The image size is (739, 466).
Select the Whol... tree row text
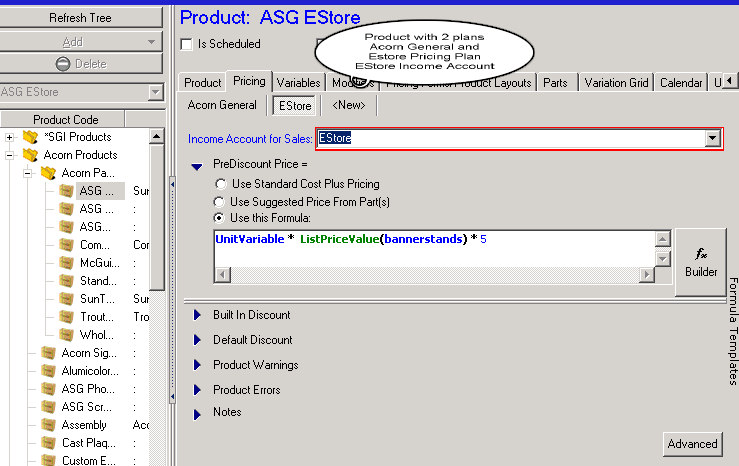[x=97, y=335]
